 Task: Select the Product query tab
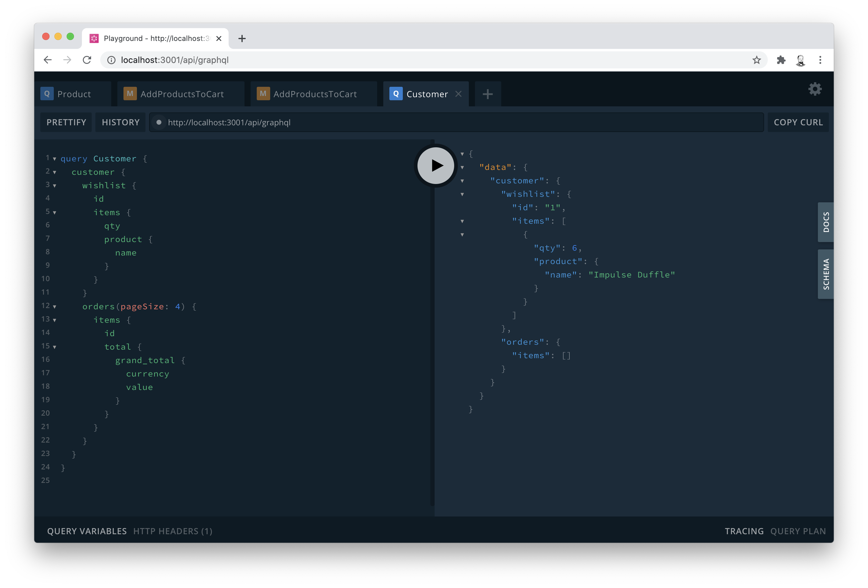(x=74, y=93)
